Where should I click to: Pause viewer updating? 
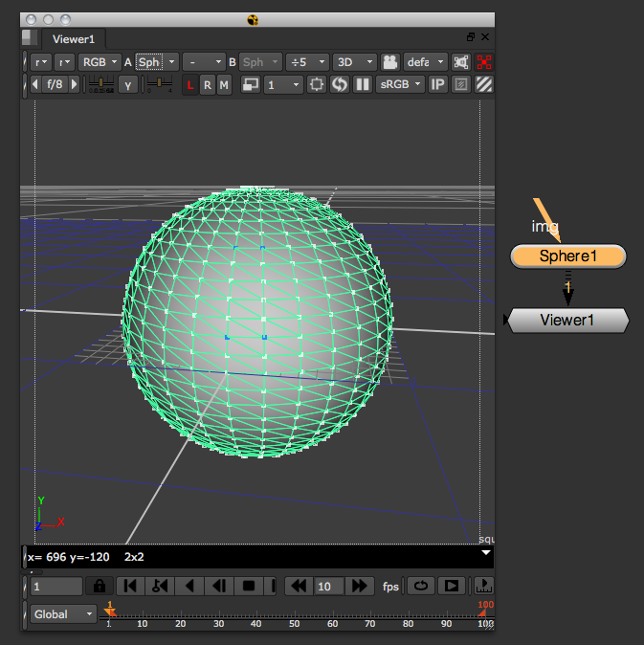pos(363,85)
